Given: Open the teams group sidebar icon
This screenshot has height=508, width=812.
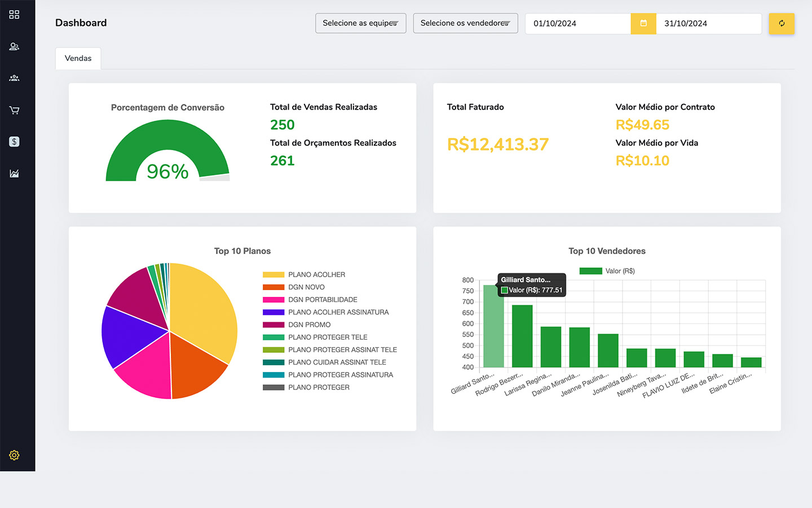Looking at the screenshot, I should [x=14, y=78].
